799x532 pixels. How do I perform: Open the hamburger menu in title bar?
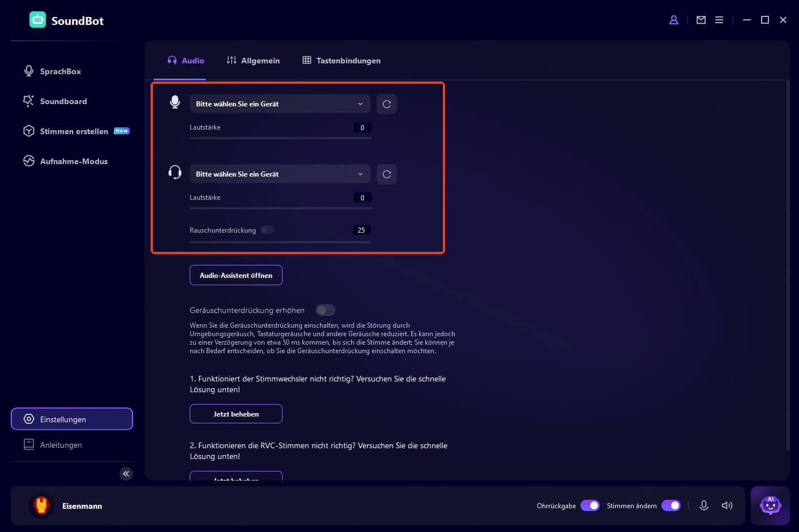pos(719,20)
